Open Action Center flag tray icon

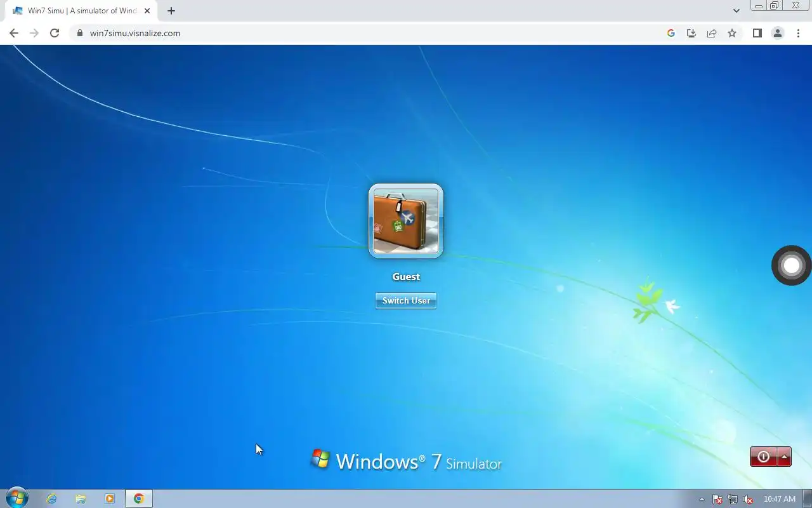tap(717, 499)
